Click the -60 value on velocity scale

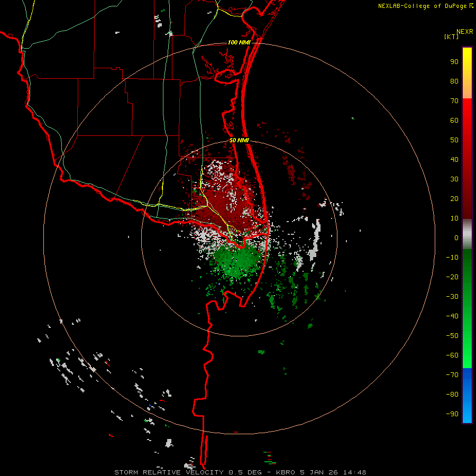tap(452, 355)
